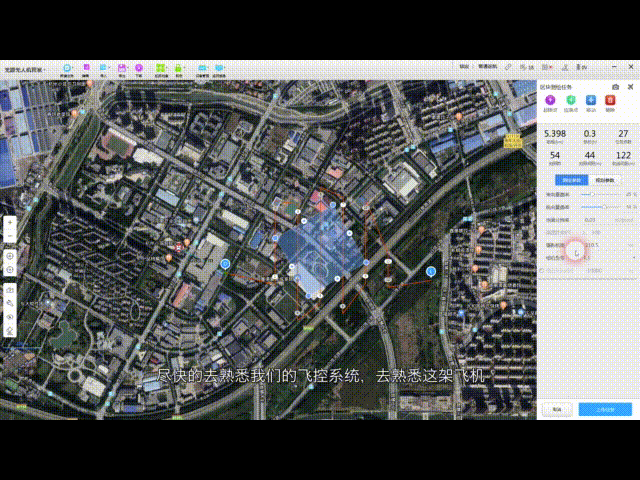Click the purple start point icon
This screenshot has height=480, width=640.
pyautogui.click(x=551, y=101)
